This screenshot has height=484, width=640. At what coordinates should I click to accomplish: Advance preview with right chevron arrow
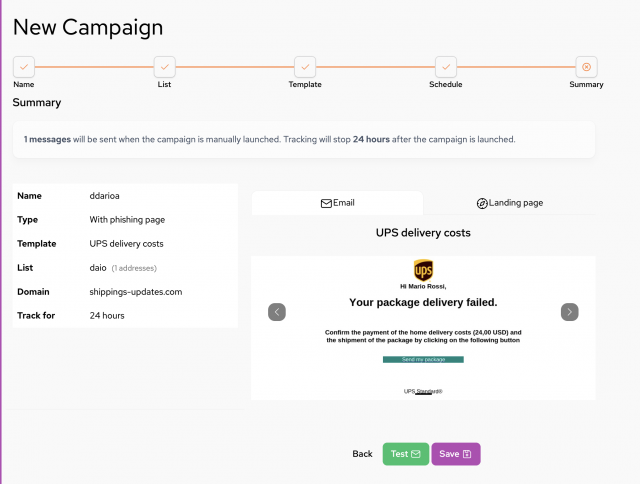[x=569, y=312]
